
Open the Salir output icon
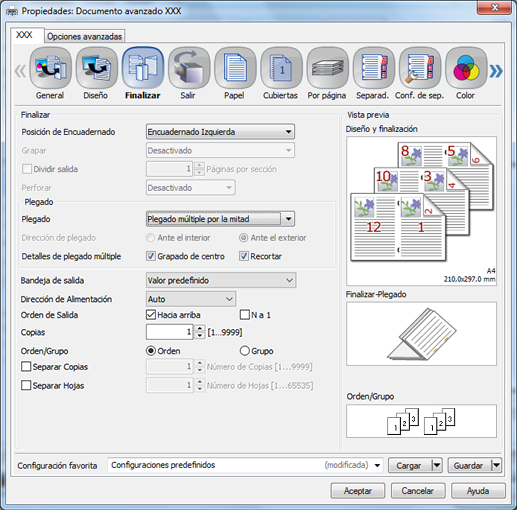189,68
